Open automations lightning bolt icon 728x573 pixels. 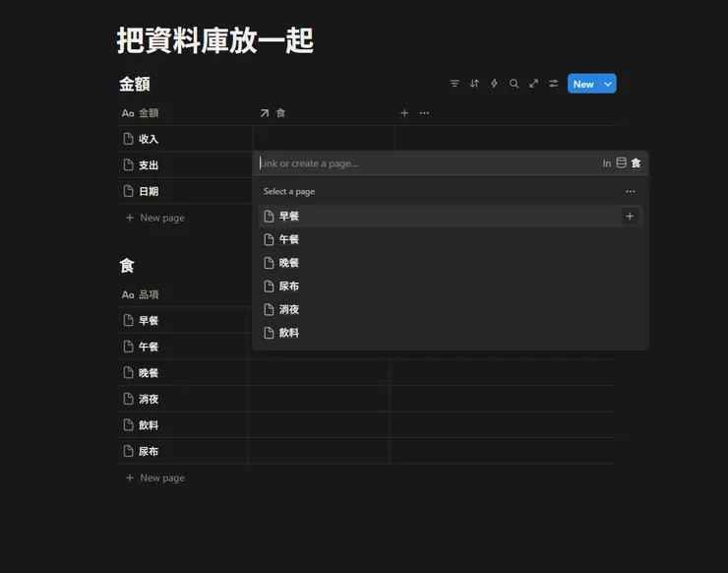[494, 84]
